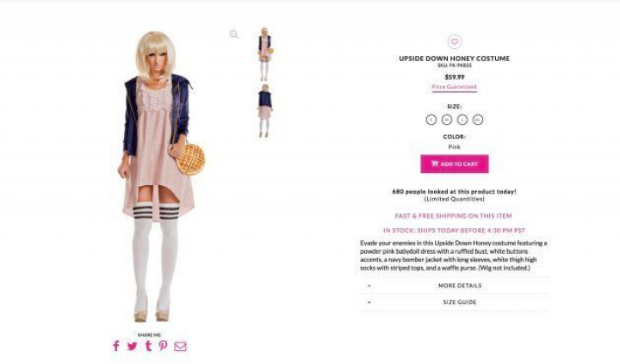620x364 pixels.
Task: Share product on Twitter
Action: coord(132,346)
